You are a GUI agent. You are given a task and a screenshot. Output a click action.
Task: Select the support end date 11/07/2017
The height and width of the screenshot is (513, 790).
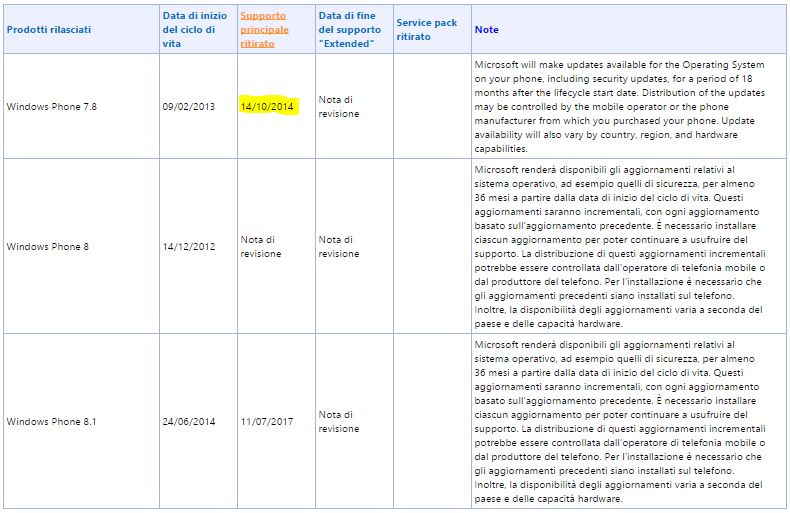tap(267, 422)
